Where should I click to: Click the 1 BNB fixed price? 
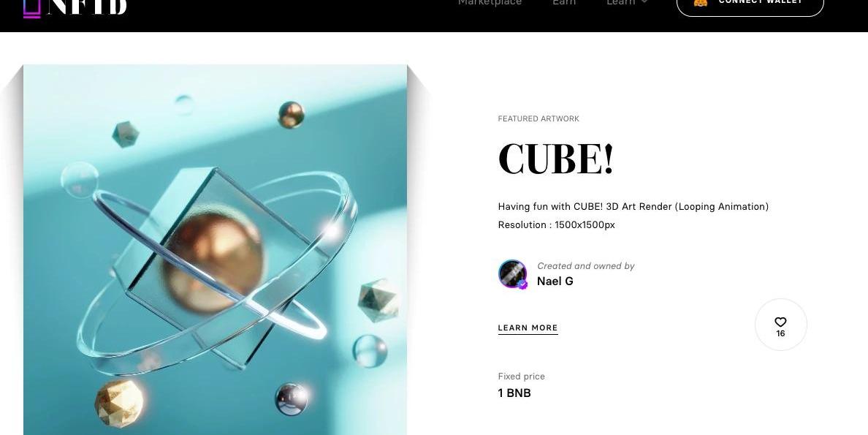[514, 393]
